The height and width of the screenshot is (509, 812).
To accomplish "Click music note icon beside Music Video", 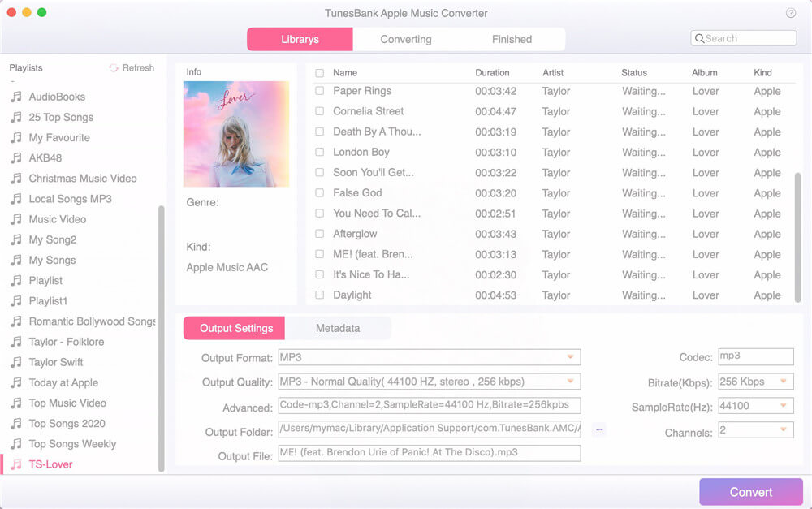I will [16, 219].
